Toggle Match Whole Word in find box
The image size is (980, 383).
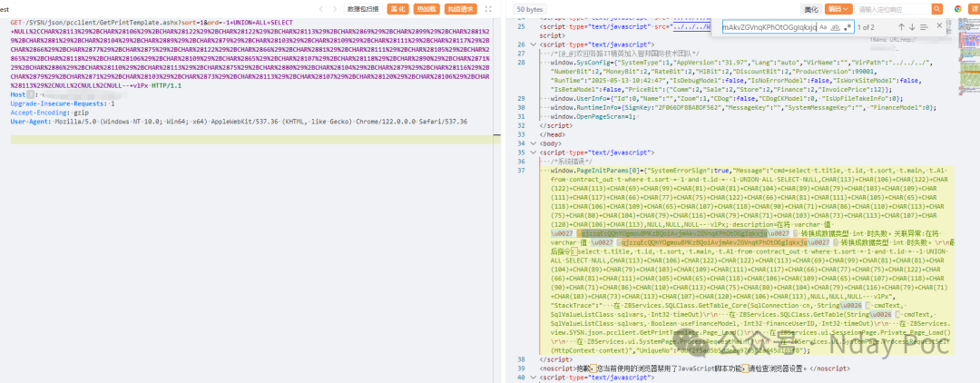tap(836, 27)
